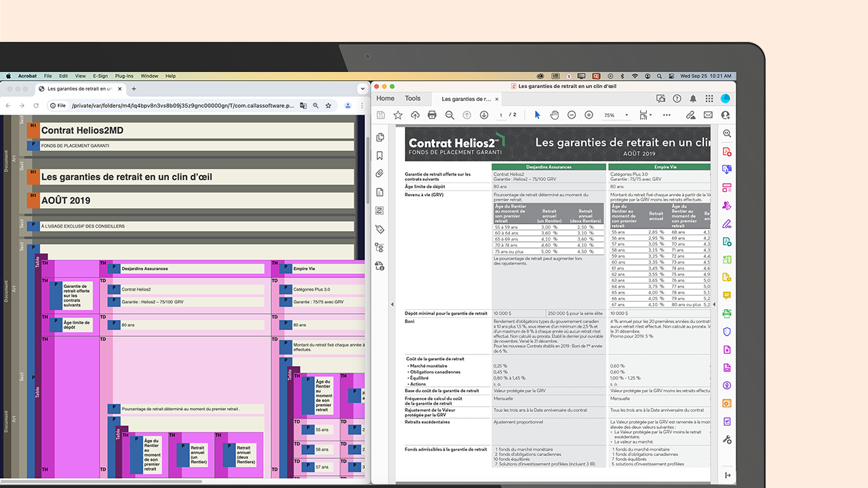Viewport: 868px width, 488px height.
Task: Expand the browser tab search chevron
Action: click(x=362, y=89)
